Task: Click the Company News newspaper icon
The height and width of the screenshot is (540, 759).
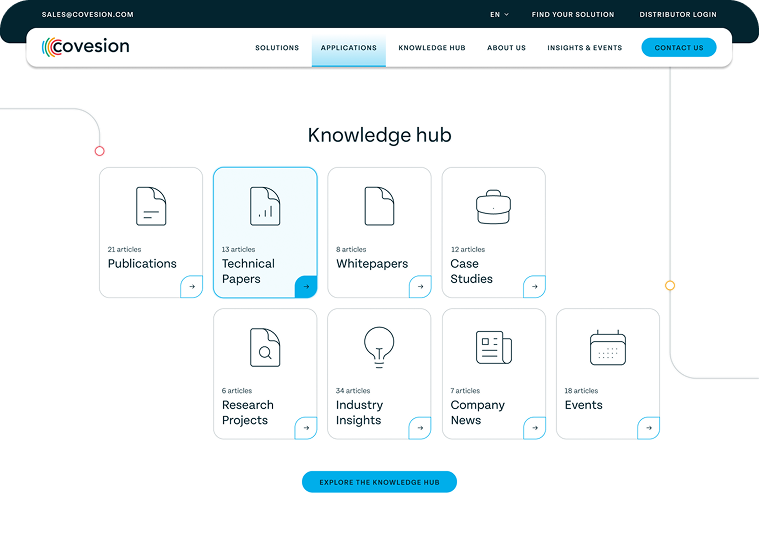Action: [x=494, y=347]
